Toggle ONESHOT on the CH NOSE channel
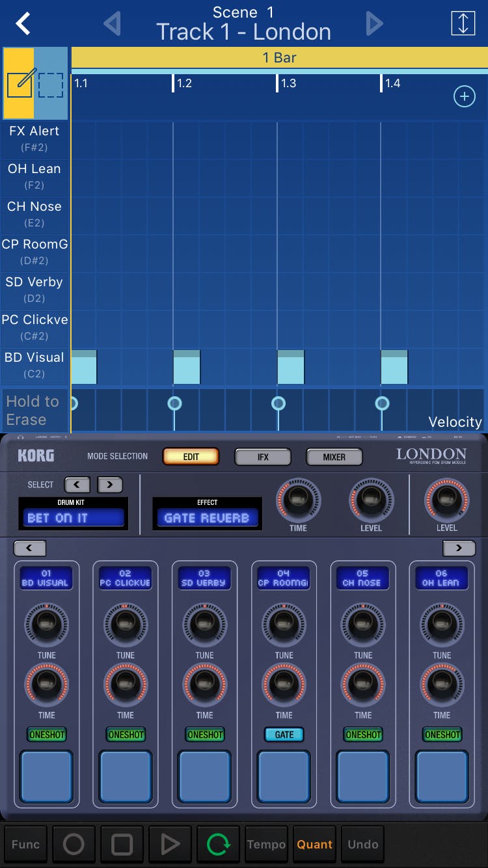 364,735
